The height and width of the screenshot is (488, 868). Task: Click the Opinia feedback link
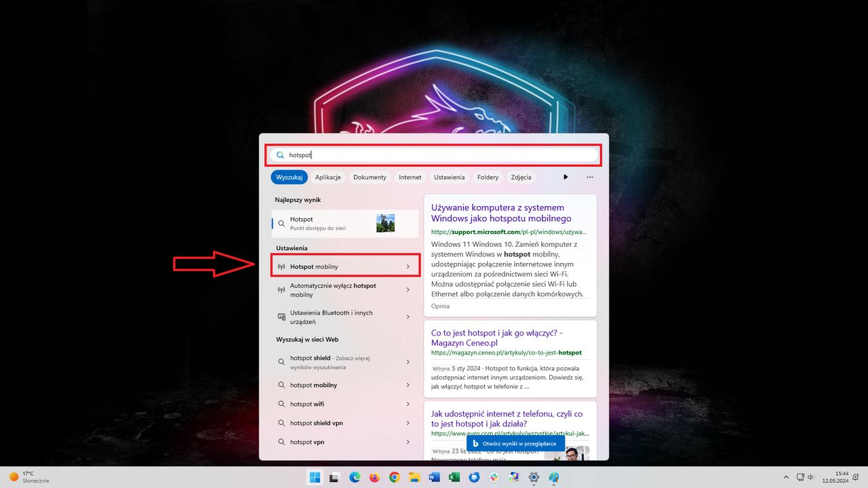(440, 306)
